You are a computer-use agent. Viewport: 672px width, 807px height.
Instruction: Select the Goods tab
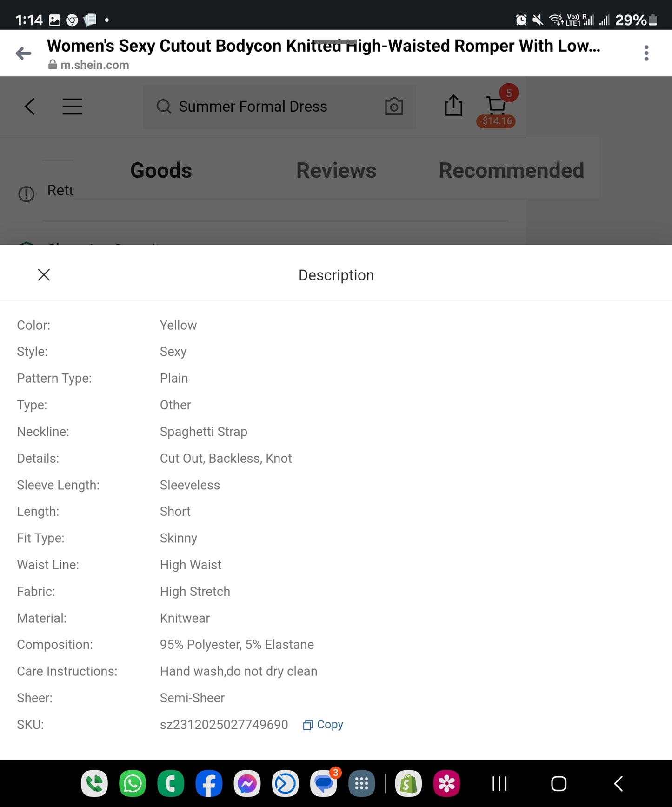click(161, 170)
